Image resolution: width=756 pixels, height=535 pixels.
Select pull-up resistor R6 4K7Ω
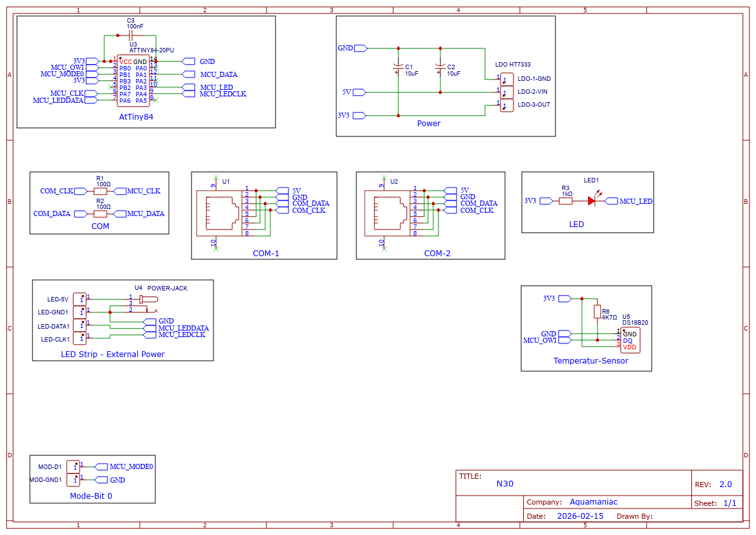(597, 312)
